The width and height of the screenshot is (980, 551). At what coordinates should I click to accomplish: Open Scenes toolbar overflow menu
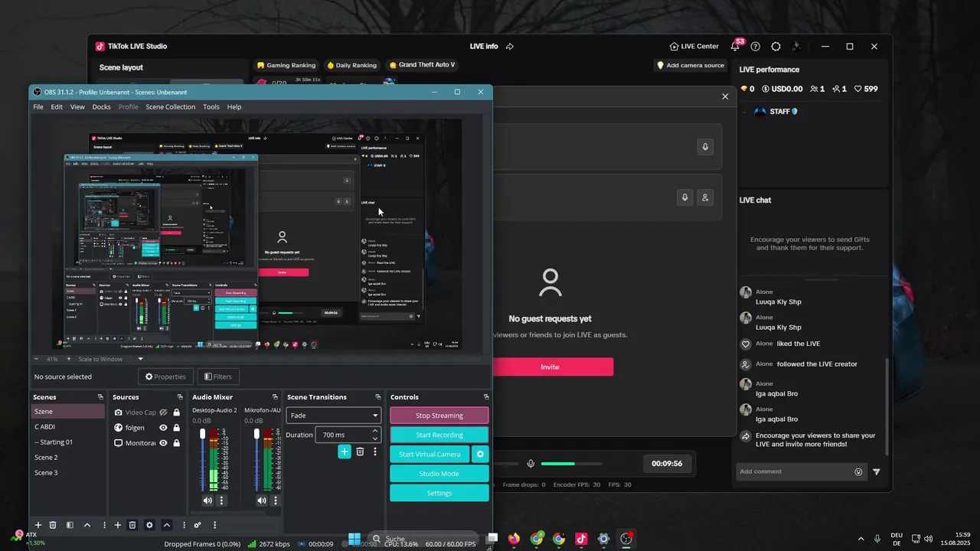point(103,525)
